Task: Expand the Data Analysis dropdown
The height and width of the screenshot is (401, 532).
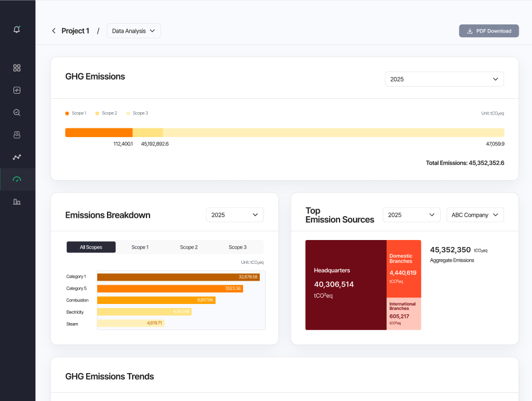Action: [x=134, y=31]
